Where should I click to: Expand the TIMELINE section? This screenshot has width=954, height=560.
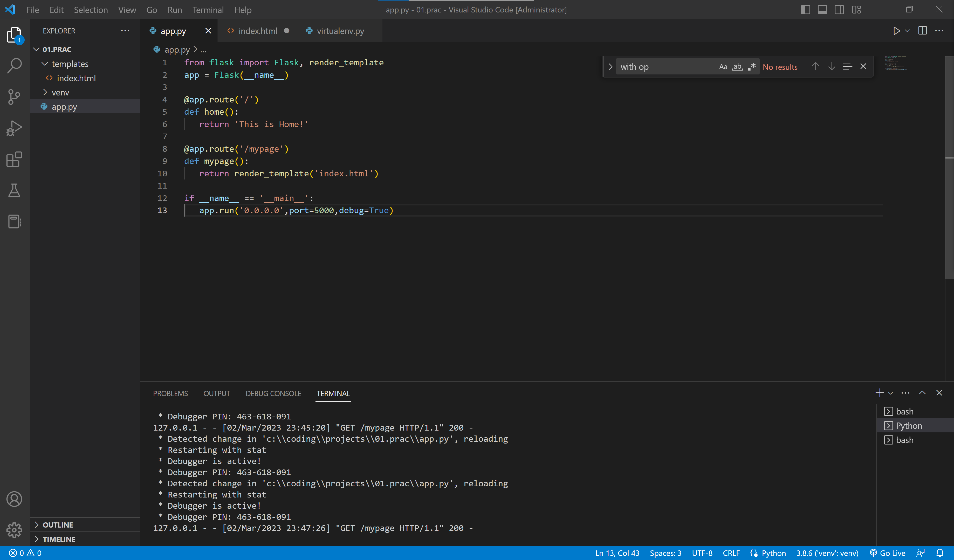click(85, 539)
